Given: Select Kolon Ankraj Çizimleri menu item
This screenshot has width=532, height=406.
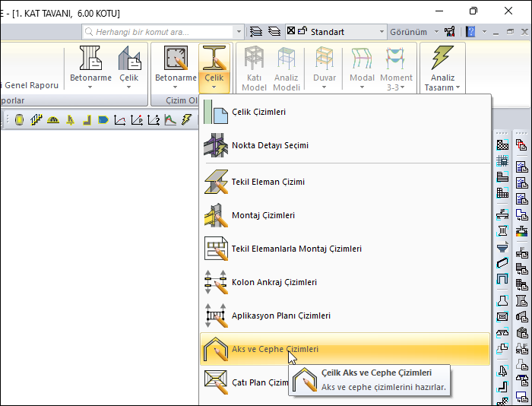Looking at the screenshot, I should pyautogui.click(x=274, y=282).
